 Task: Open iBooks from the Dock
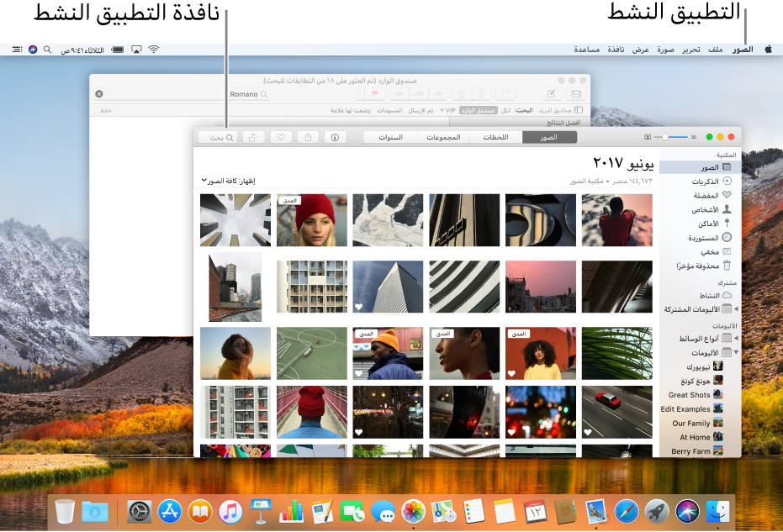[200, 512]
